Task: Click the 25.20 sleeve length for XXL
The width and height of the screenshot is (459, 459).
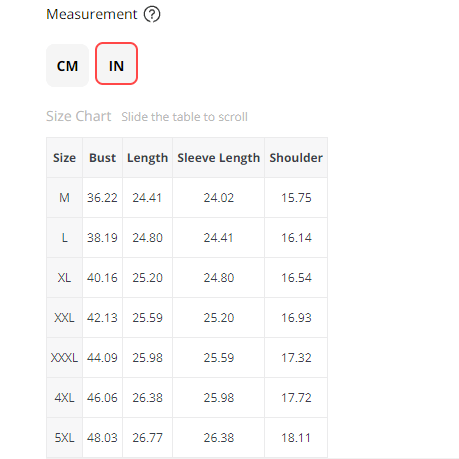Action: click(219, 318)
